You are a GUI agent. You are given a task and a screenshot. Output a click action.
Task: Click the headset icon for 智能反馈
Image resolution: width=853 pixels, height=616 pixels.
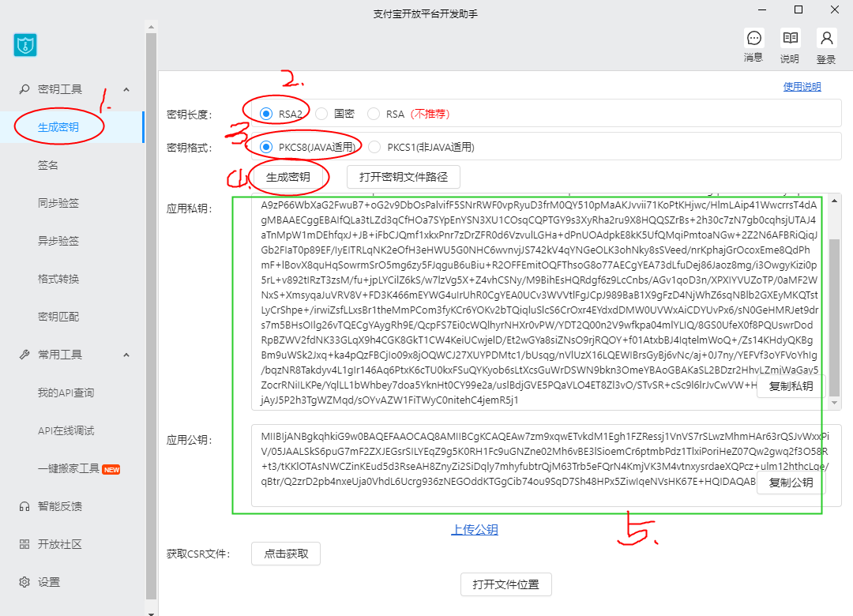(x=24, y=507)
